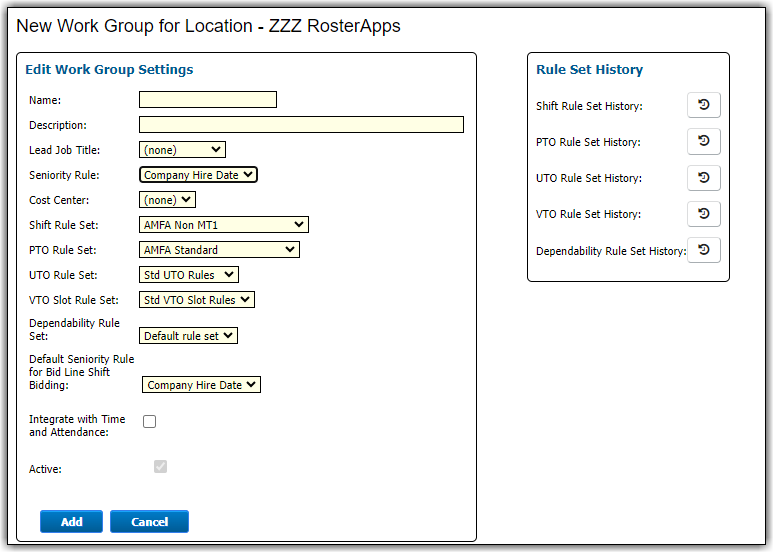Screen dimensions: 774x553
Task: Open the Cost Center dropdown
Action: [x=167, y=200]
